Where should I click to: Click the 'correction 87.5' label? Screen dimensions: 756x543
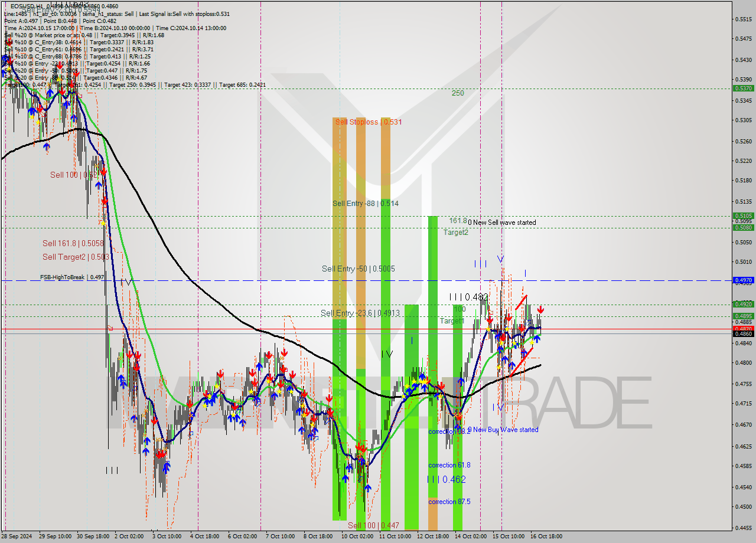coord(449,502)
